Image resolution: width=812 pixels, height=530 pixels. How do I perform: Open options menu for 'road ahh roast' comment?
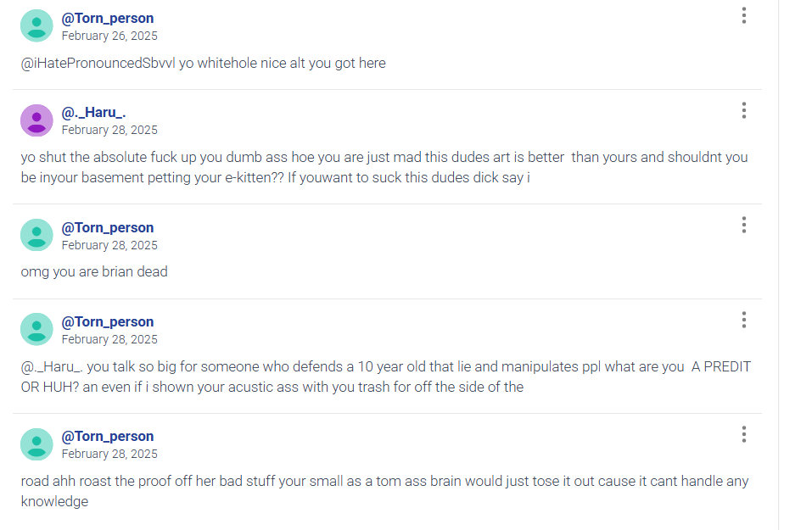743,434
